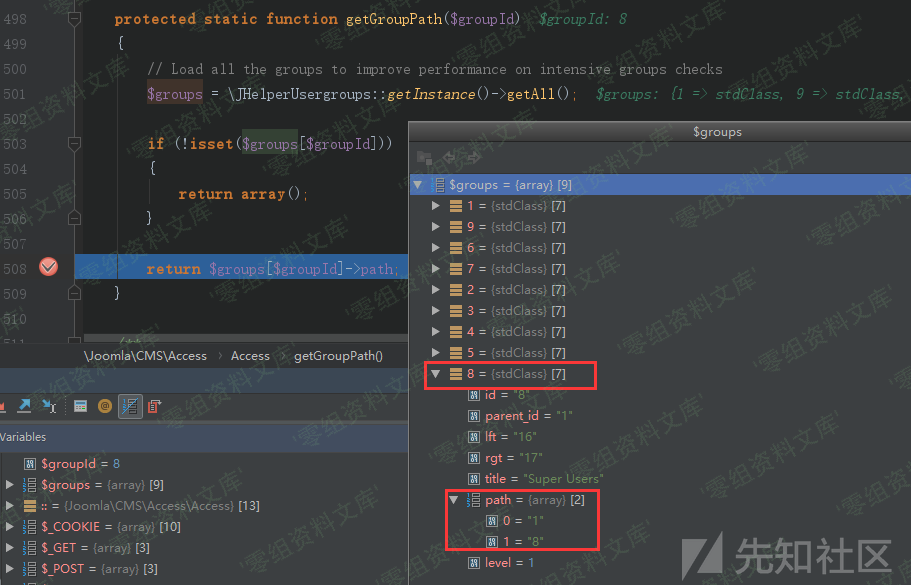Click the red stack frames icon in debug toolbar
911x585 pixels.
154,406
